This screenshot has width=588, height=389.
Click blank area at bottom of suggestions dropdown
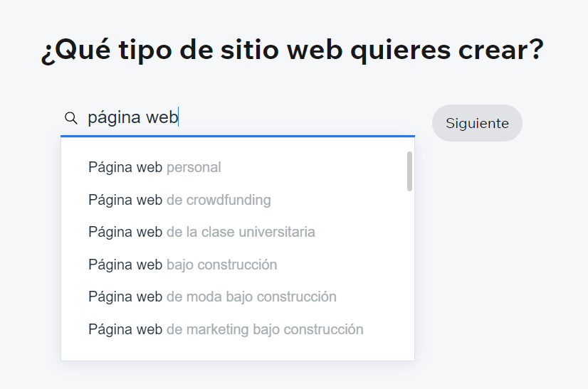pyautogui.click(x=235, y=352)
